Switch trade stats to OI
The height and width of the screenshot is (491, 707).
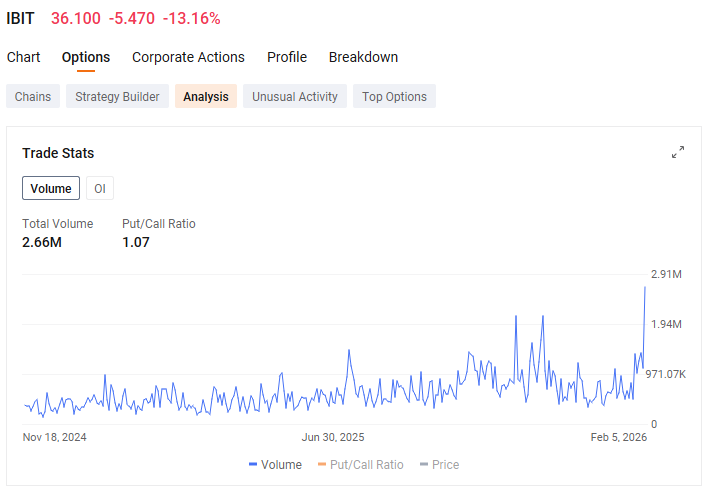(x=100, y=188)
